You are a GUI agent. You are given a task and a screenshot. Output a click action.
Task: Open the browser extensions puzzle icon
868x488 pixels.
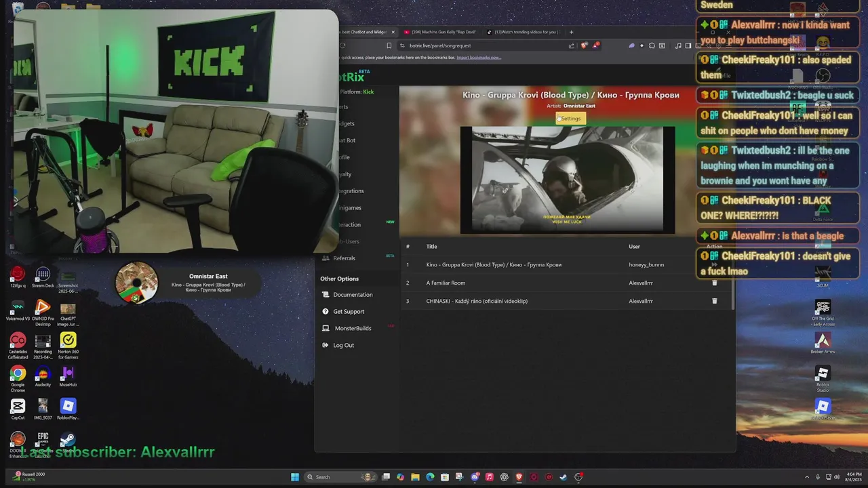coord(652,45)
